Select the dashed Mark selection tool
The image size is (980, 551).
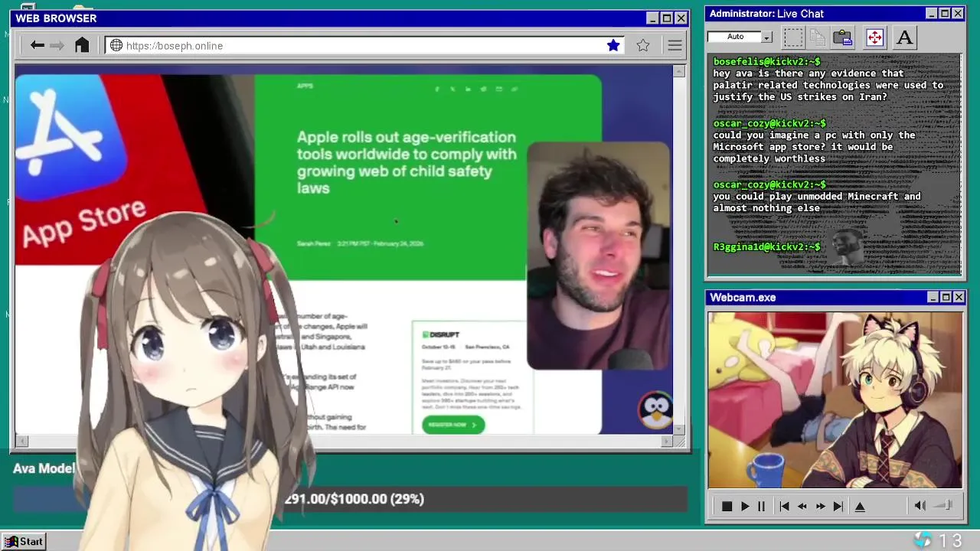point(793,37)
